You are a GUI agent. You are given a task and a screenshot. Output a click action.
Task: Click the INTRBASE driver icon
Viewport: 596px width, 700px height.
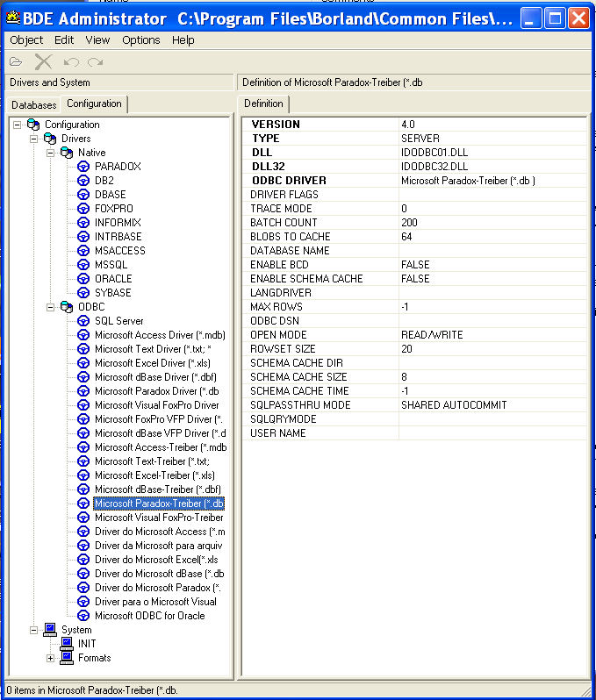[x=83, y=237]
